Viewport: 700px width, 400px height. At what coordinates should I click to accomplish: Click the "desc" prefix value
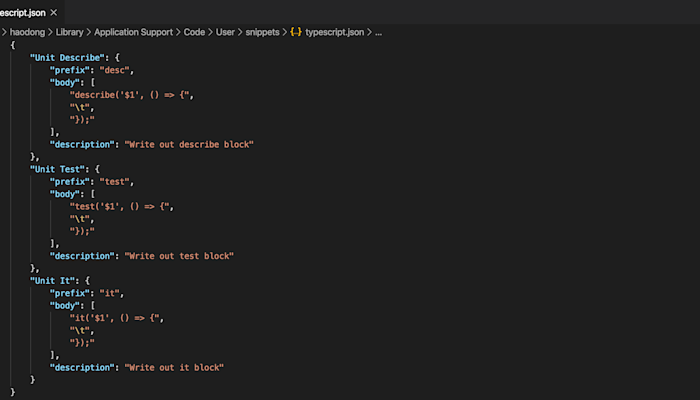114,70
